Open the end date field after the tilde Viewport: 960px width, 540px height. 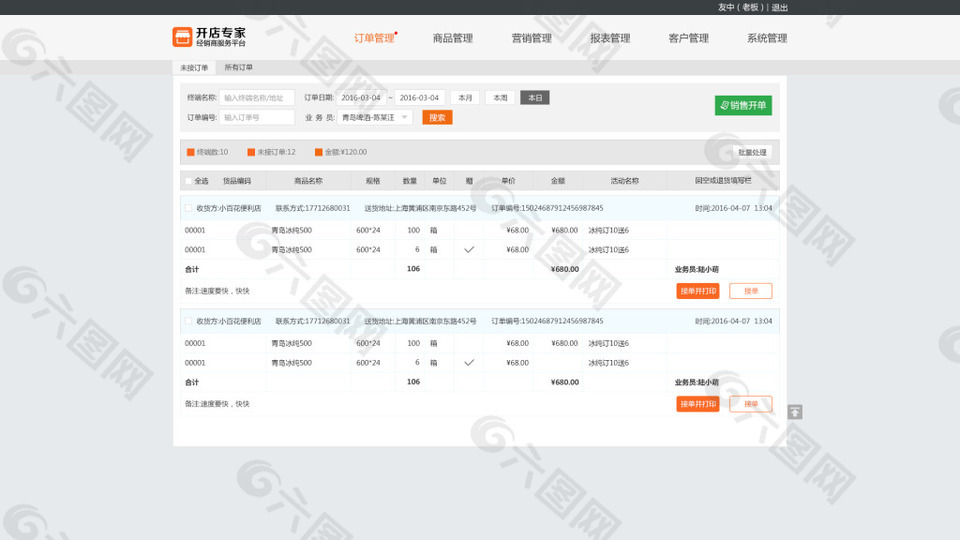419,98
